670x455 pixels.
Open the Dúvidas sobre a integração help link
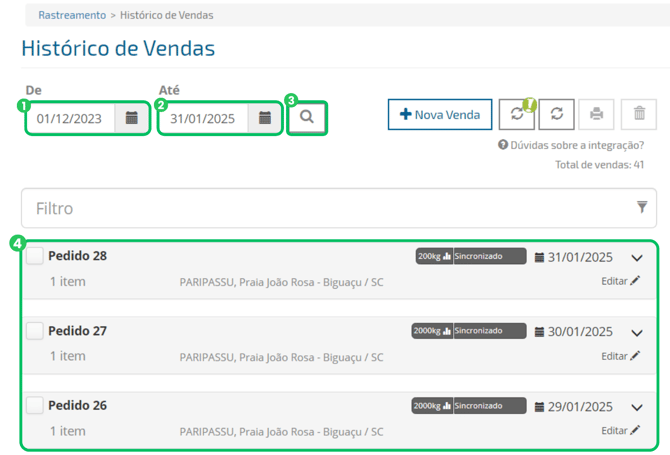(x=576, y=145)
